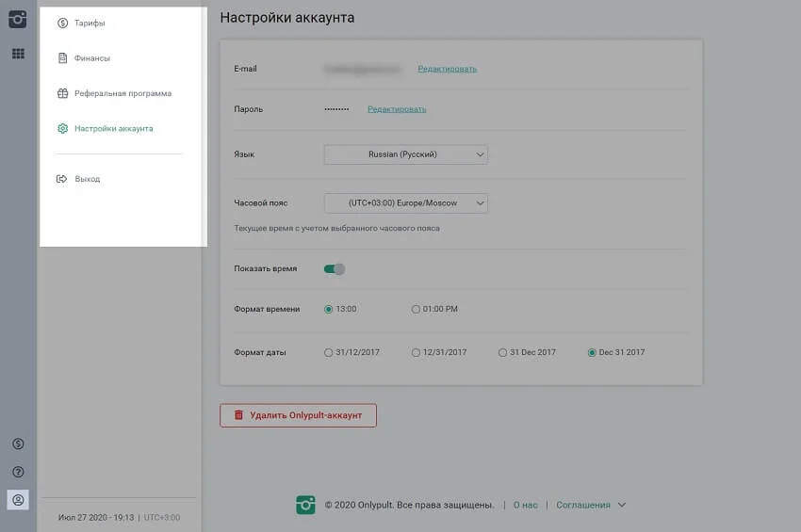Toggle the Показать время switch

coord(335,269)
